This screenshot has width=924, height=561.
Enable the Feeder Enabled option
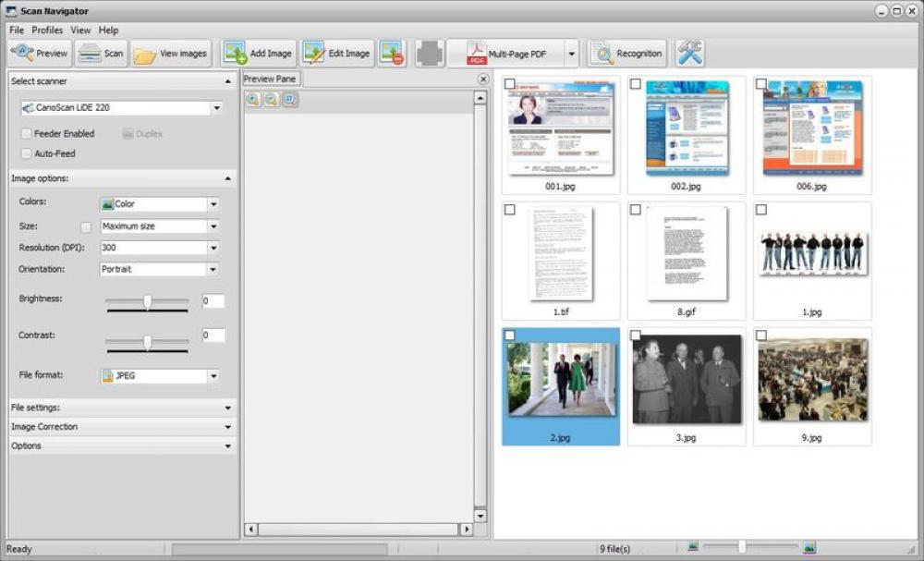pyautogui.click(x=26, y=133)
